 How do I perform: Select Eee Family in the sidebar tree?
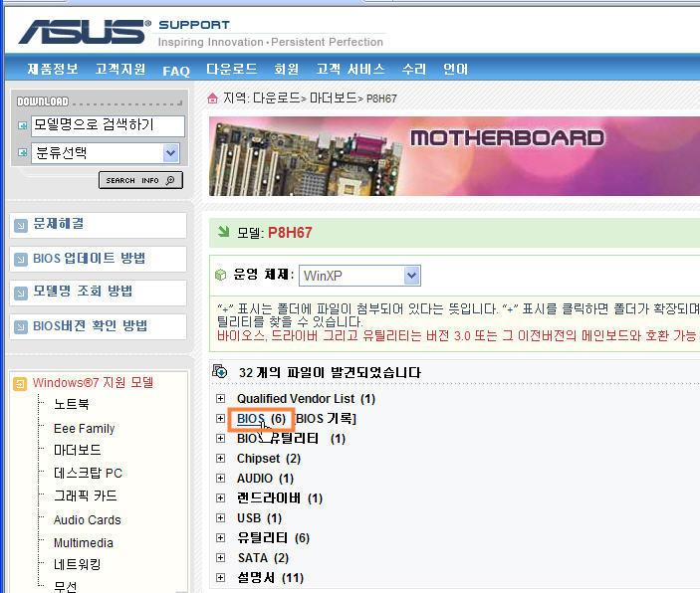pos(85,429)
